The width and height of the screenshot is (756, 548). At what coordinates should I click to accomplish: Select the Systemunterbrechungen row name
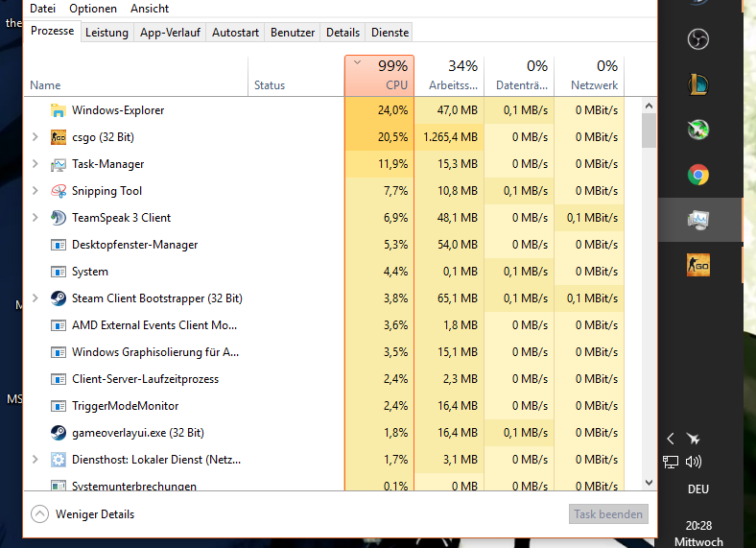pyautogui.click(x=134, y=486)
